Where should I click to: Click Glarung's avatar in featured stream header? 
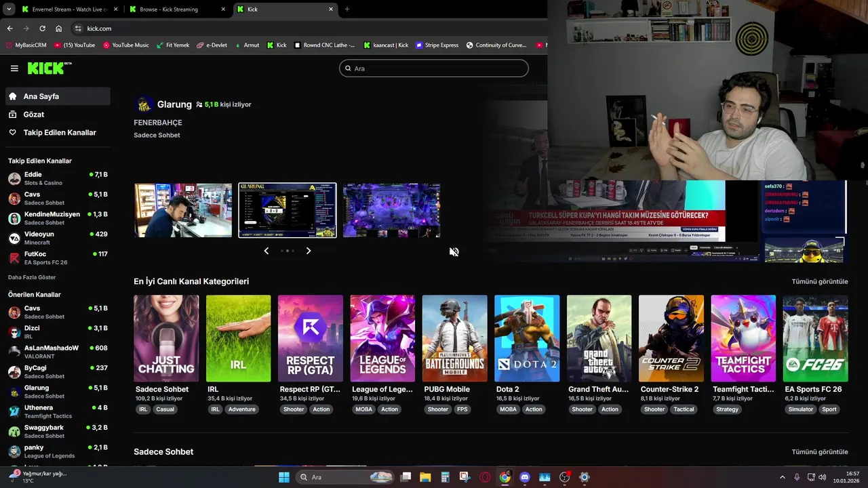[x=144, y=104]
